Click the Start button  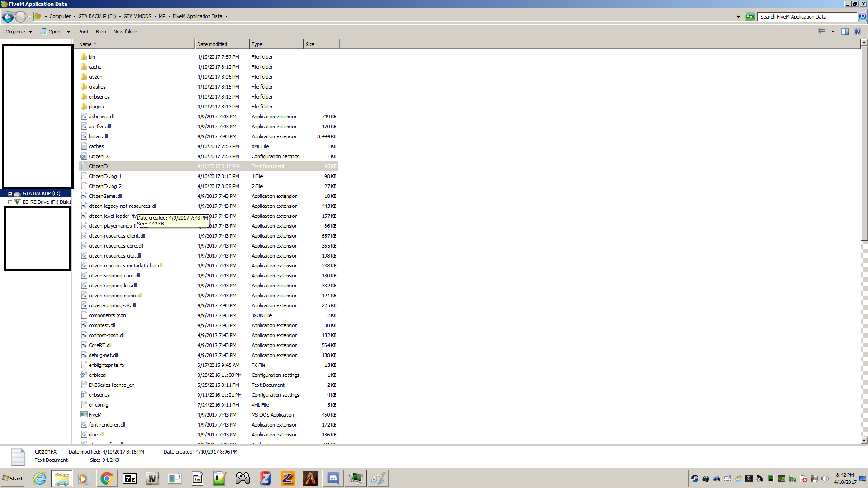pyautogui.click(x=13, y=479)
